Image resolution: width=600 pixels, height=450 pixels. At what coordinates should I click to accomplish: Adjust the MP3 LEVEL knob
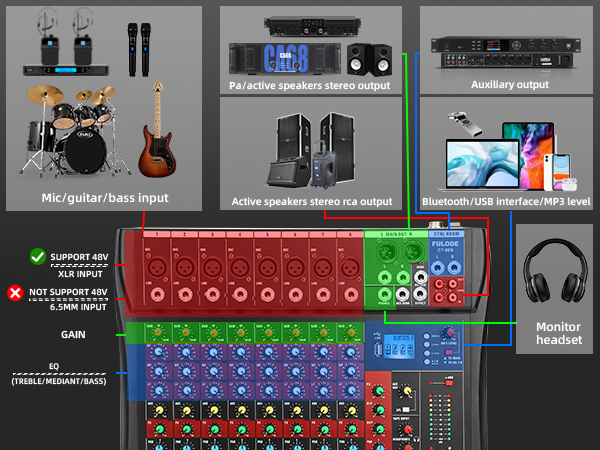[x=450, y=332]
